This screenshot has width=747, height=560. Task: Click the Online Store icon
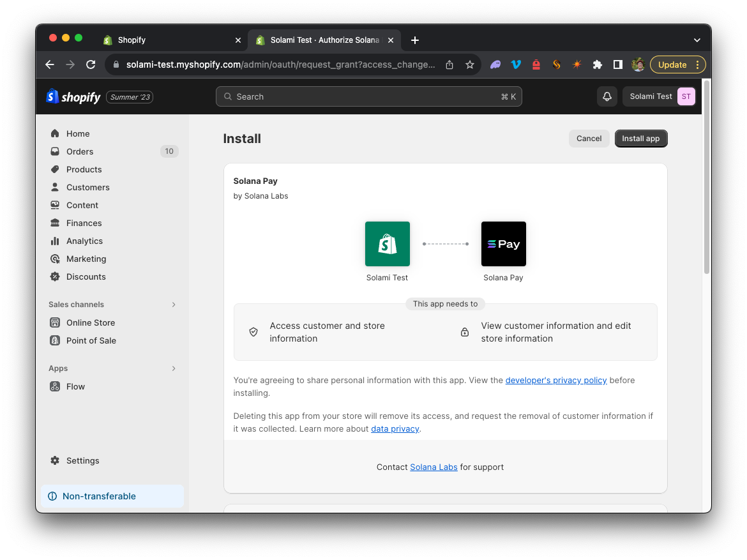point(55,322)
